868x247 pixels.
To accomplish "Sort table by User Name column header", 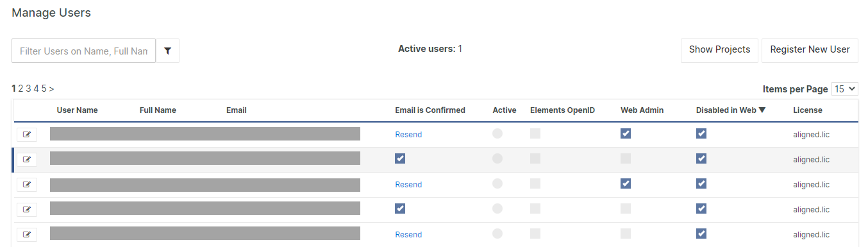I will click(77, 110).
